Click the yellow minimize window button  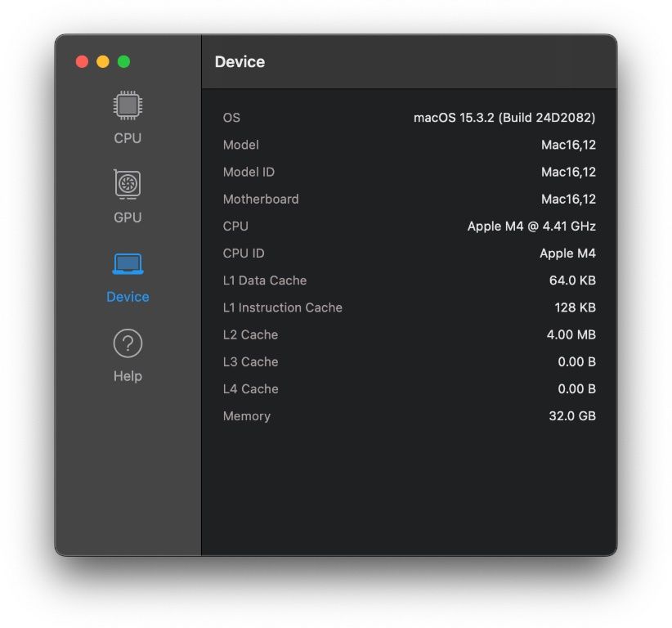coord(103,61)
